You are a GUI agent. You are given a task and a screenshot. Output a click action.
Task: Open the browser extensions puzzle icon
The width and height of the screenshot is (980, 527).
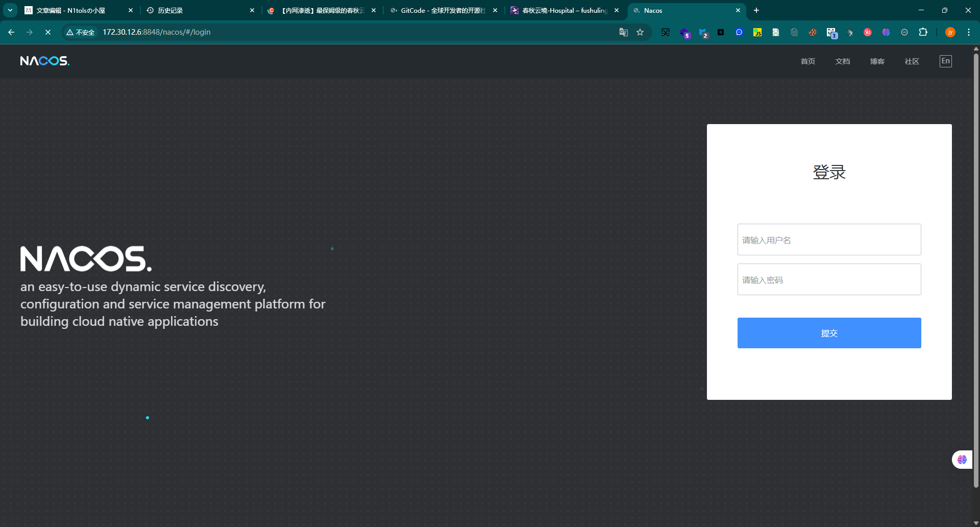(923, 32)
